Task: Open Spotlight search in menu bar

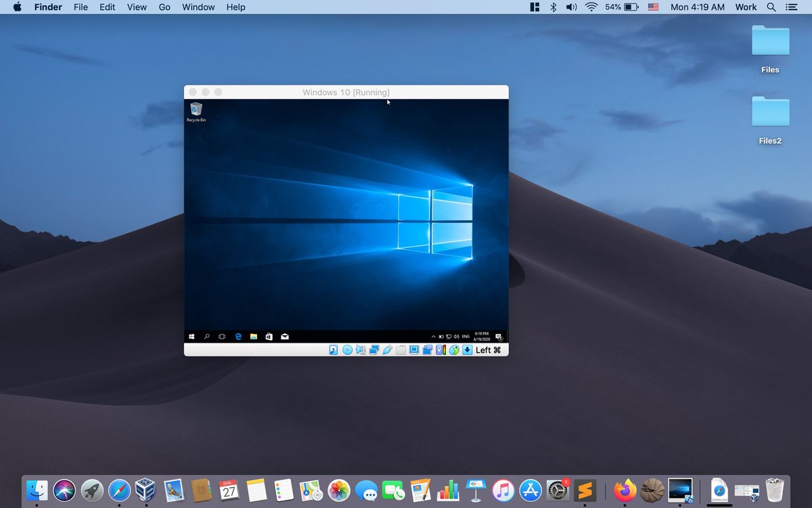Action: (771, 7)
